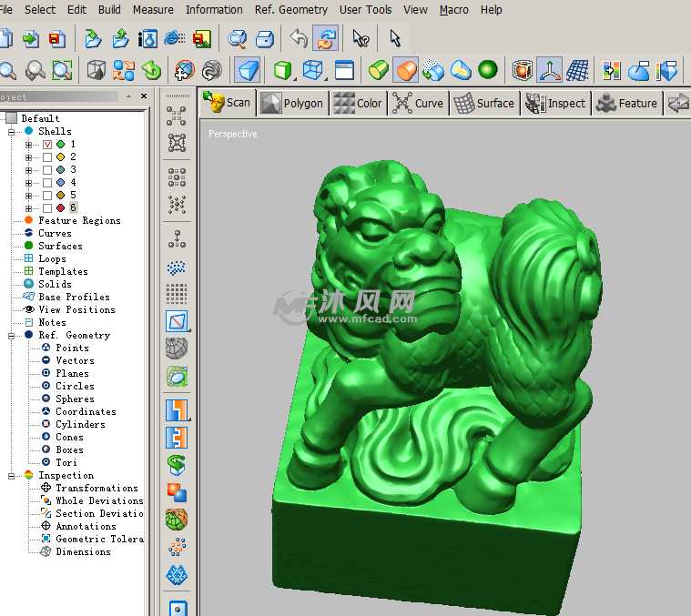Screen dimensions: 691x616
Task: Uncheck the checkbox for shell 1
Action: point(47,145)
